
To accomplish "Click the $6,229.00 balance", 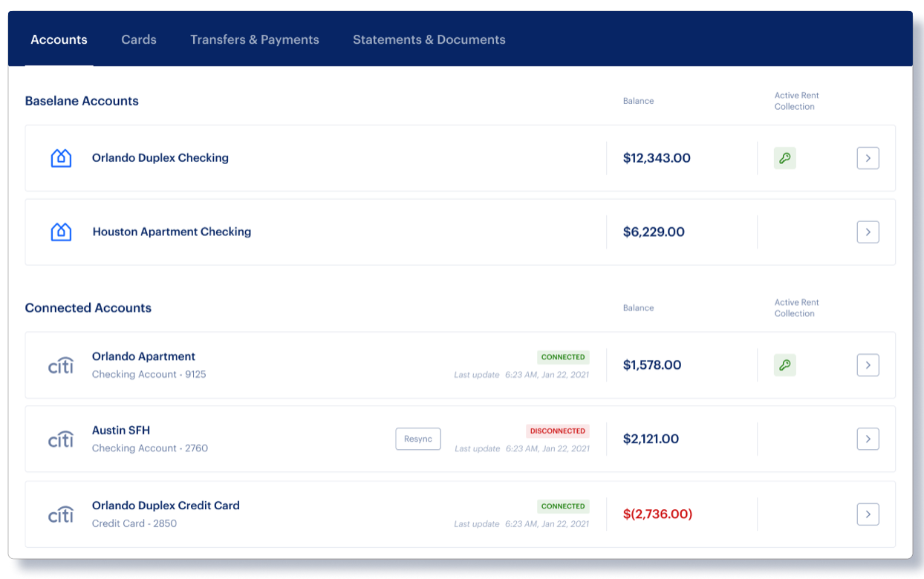I will (654, 232).
